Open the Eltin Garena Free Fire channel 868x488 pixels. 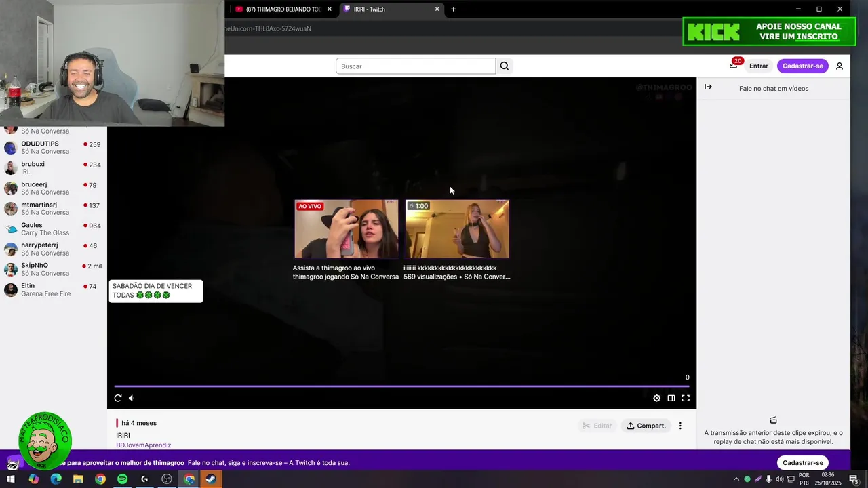pos(53,290)
